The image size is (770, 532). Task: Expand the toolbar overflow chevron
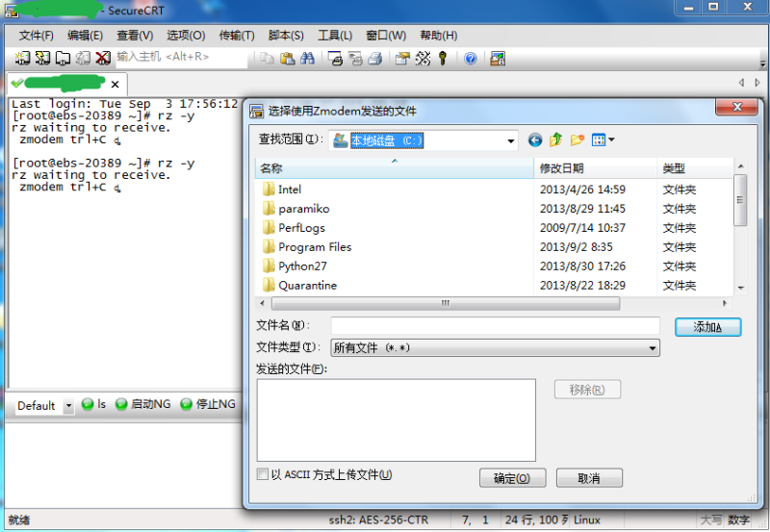pos(762,63)
